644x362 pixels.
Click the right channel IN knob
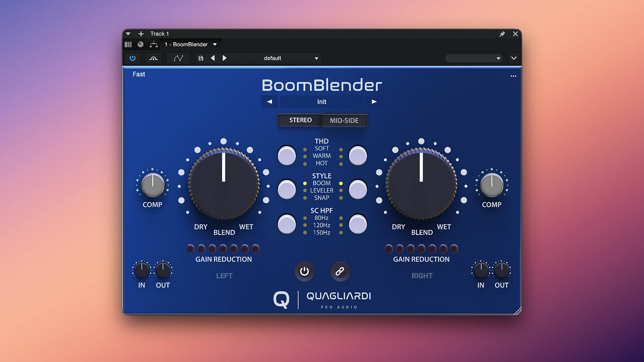coord(481,270)
